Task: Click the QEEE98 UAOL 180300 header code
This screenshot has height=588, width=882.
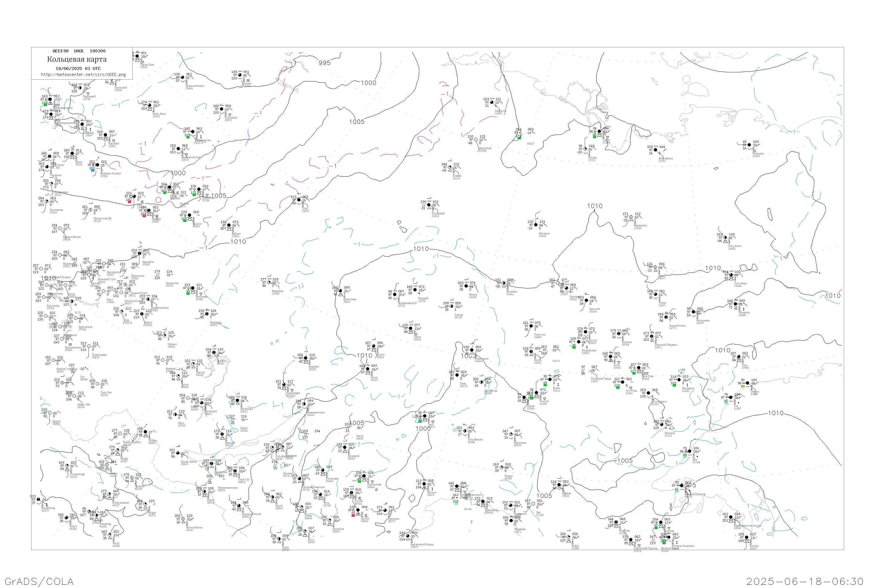Action: point(79,51)
